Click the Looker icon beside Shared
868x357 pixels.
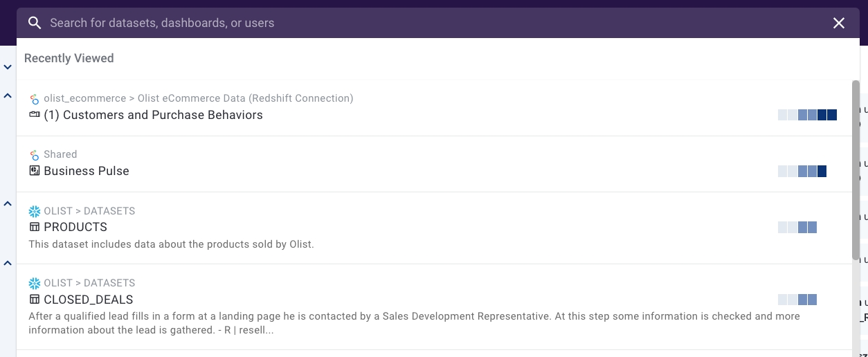coord(35,155)
